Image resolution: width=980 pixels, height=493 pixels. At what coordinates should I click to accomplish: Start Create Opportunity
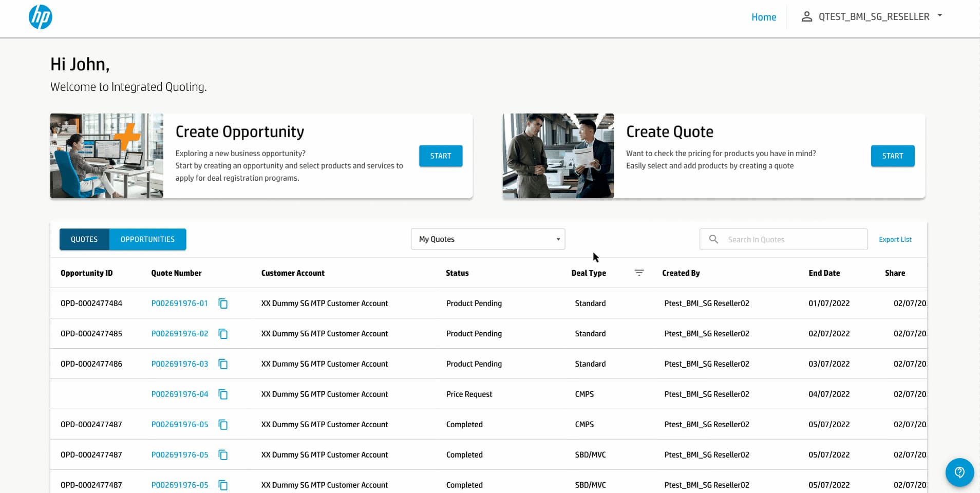point(441,156)
